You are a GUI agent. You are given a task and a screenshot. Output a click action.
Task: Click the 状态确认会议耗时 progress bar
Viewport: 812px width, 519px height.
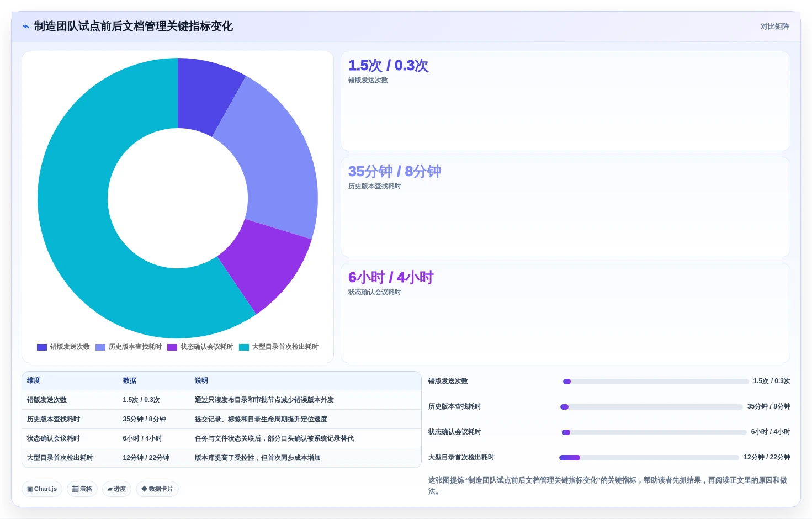click(654, 432)
